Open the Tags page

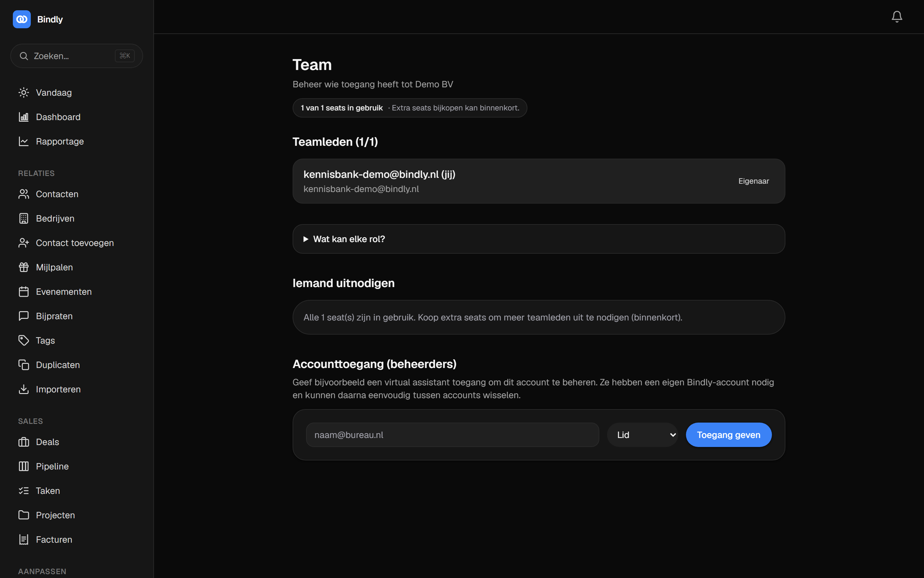pyautogui.click(x=76, y=341)
